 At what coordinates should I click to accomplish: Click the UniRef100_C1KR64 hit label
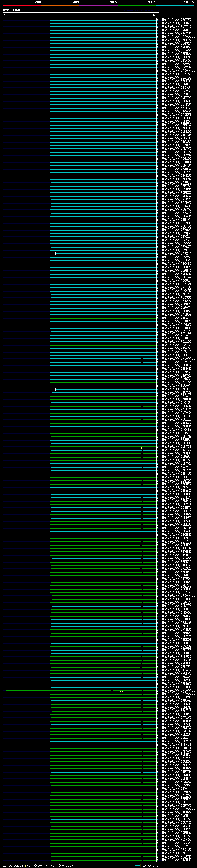177,121
